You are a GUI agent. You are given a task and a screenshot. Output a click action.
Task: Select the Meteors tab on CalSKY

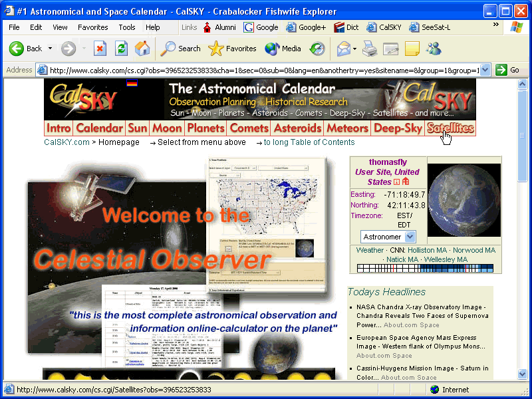click(x=347, y=128)
